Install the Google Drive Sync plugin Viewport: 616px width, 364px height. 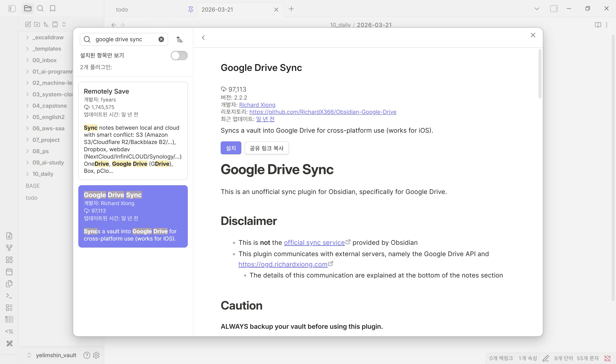click(x=231, y=148)
